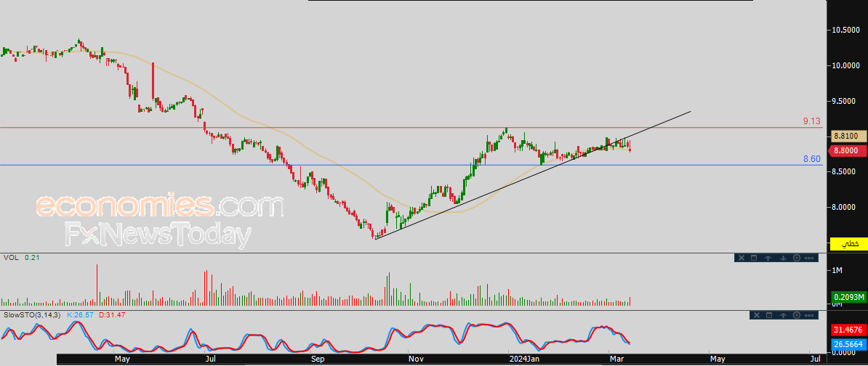Open SlowSTO indicator settings gear
Viewport: 868px width, 366px height.
[x=797, y=315]
